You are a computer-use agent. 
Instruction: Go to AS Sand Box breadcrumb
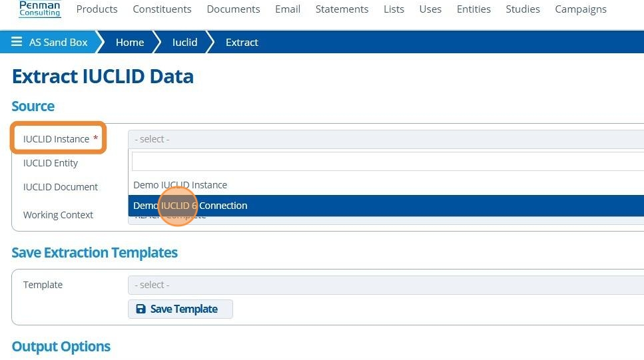pyautogui.click(x=59, y=43)
